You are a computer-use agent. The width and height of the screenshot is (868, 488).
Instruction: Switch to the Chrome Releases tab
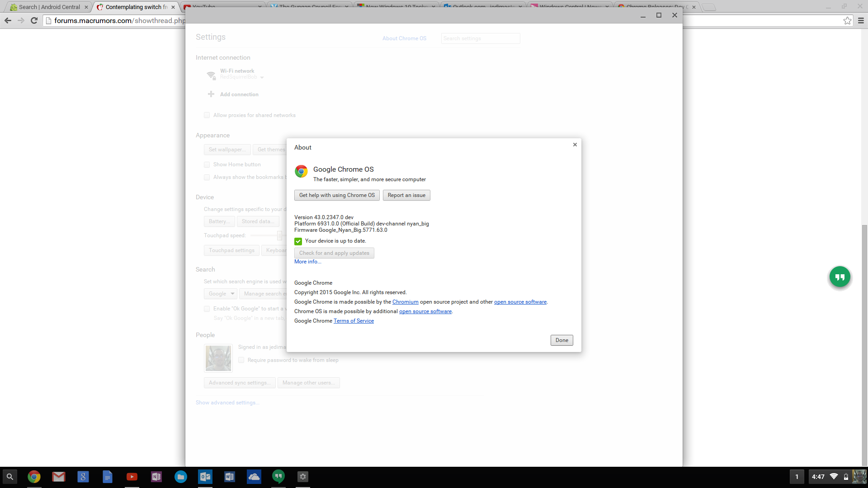656,7
